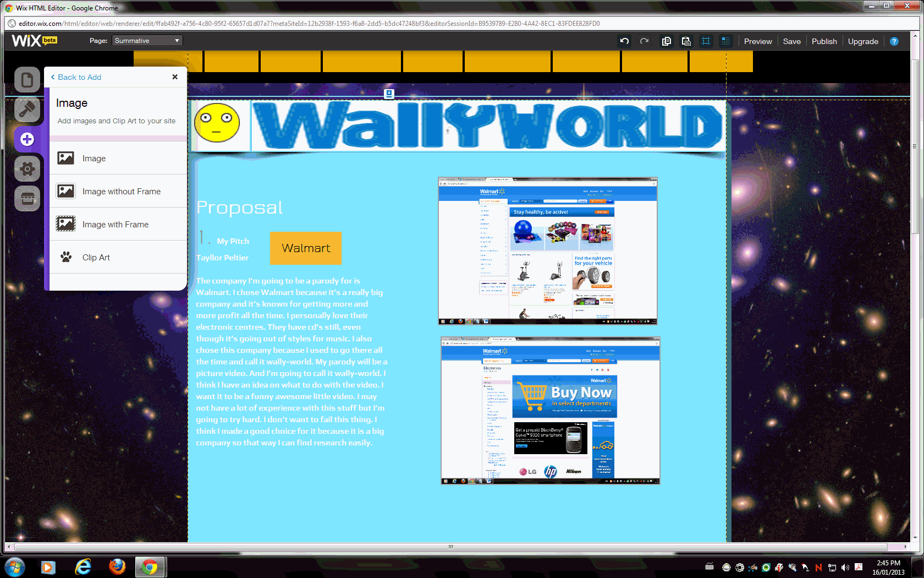The width and height of the screenshot is (924, 578).
Task: Open Windows Media Player from taskbar
Action: 48,567
